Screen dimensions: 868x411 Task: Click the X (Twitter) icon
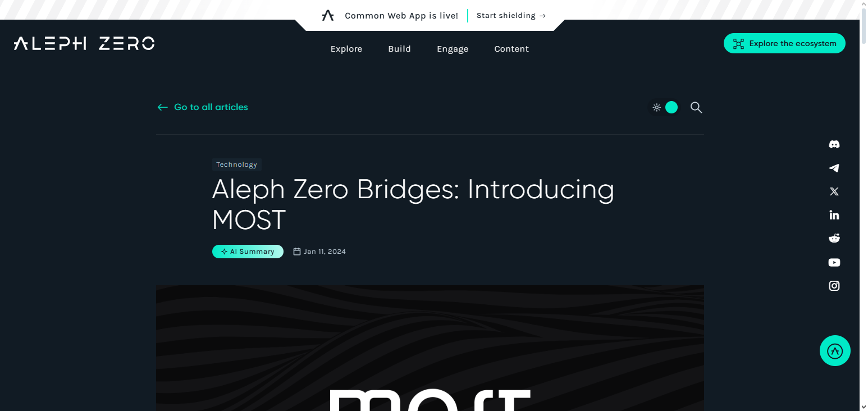[834, 191]
